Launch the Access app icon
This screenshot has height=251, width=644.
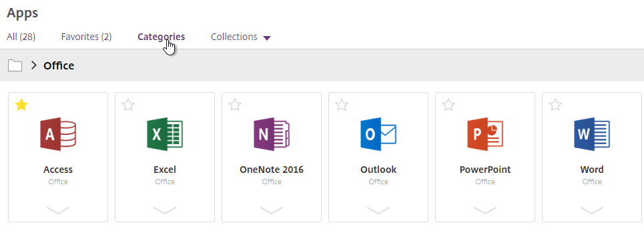pyautogui.click(x=58, y=134)
